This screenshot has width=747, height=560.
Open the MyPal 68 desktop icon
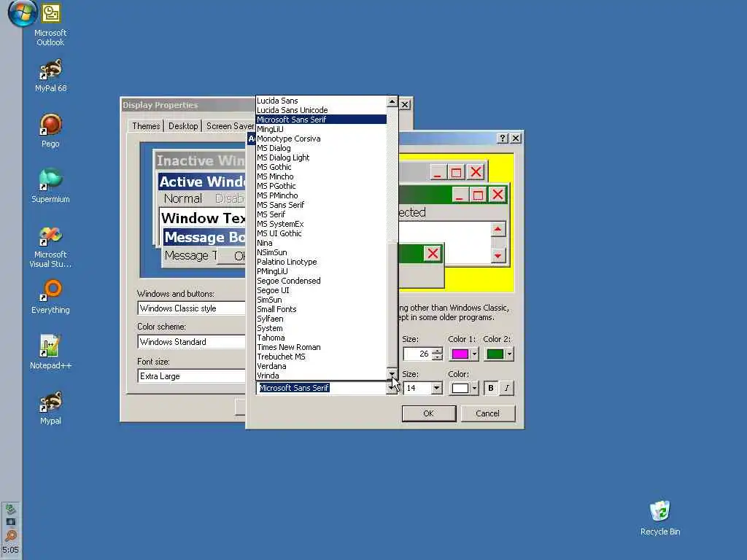click(50, 76)
